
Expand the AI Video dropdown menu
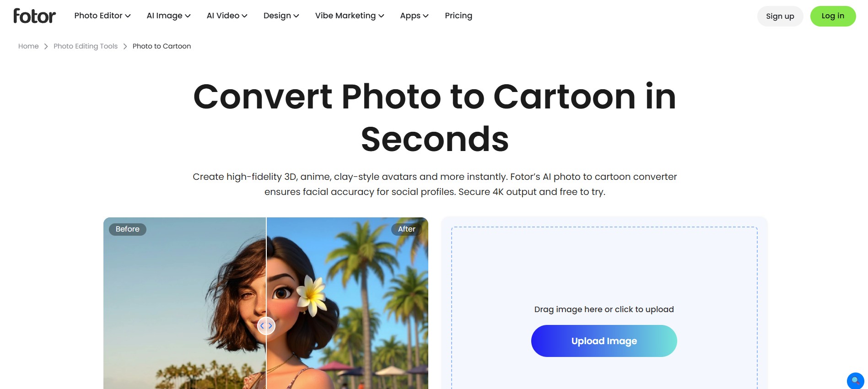pos(227,16)
